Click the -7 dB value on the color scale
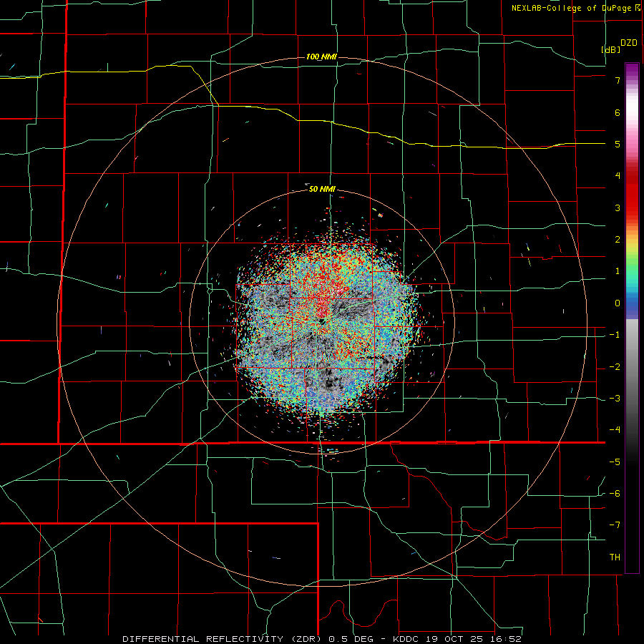644x644 pixels. 615,525
